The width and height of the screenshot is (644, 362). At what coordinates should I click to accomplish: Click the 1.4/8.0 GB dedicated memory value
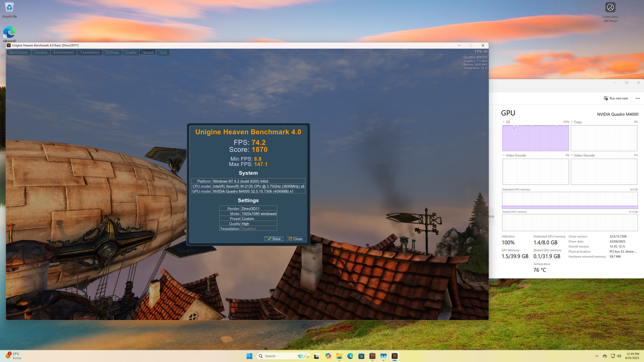[x=545, y=243]
